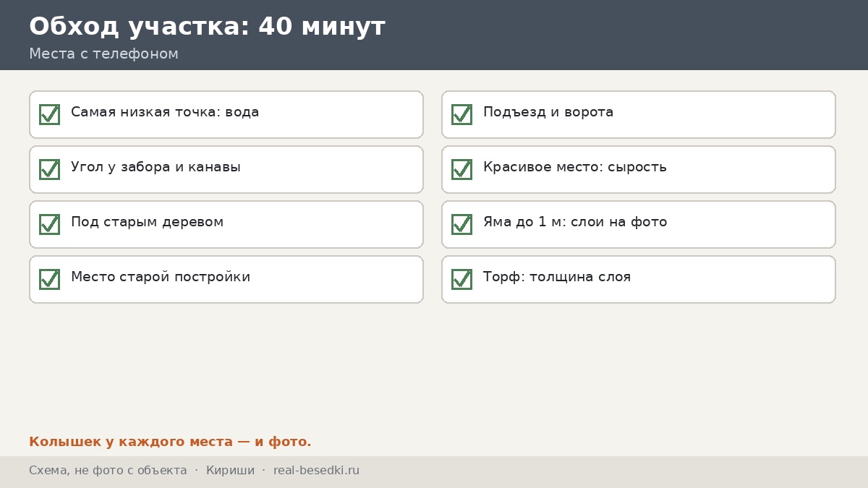The height and width of the screenshot is (488, 868).
Task: Untick 'Яма до 1 м: слои на фото' checkbox
Action: pos(461,224)
